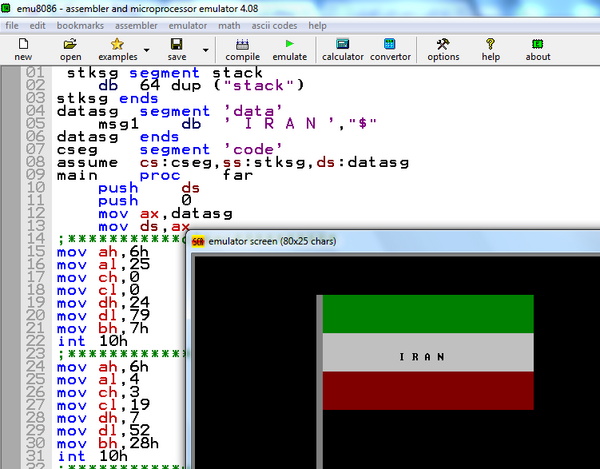This screenshot has width=600, height=469.
Task: Click 'mov cl,19' on line 27
Action: (x=103, y=405)
